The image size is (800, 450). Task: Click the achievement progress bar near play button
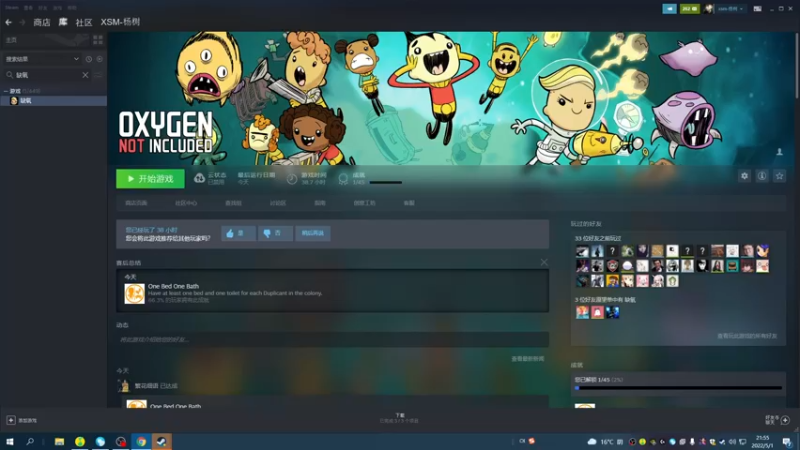coord(386,182)
